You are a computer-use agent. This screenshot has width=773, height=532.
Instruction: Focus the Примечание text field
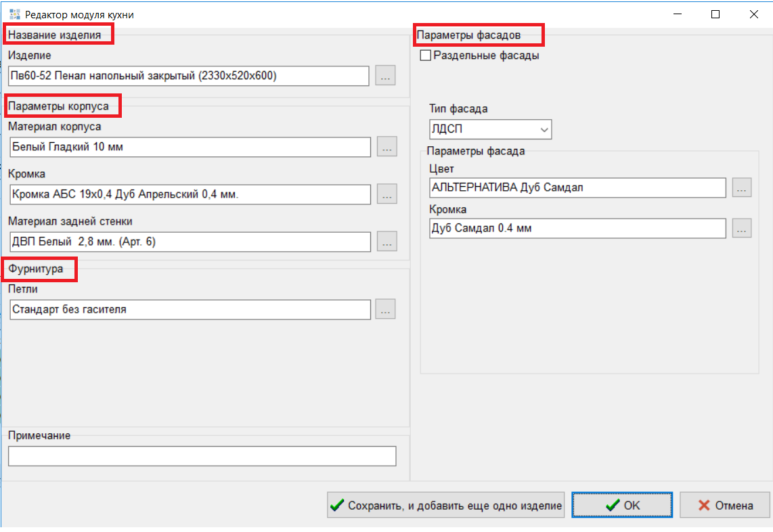click(x=202, y=456)
